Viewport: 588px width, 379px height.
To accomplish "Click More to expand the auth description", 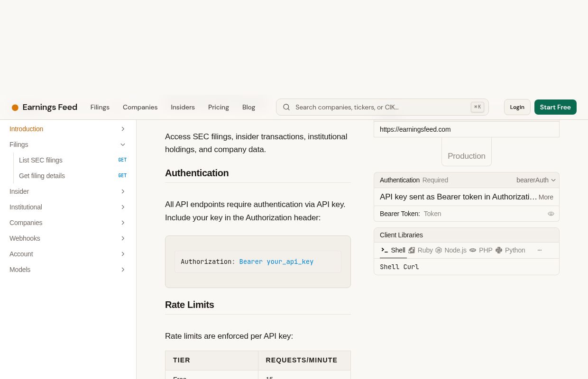I will 546,197.
